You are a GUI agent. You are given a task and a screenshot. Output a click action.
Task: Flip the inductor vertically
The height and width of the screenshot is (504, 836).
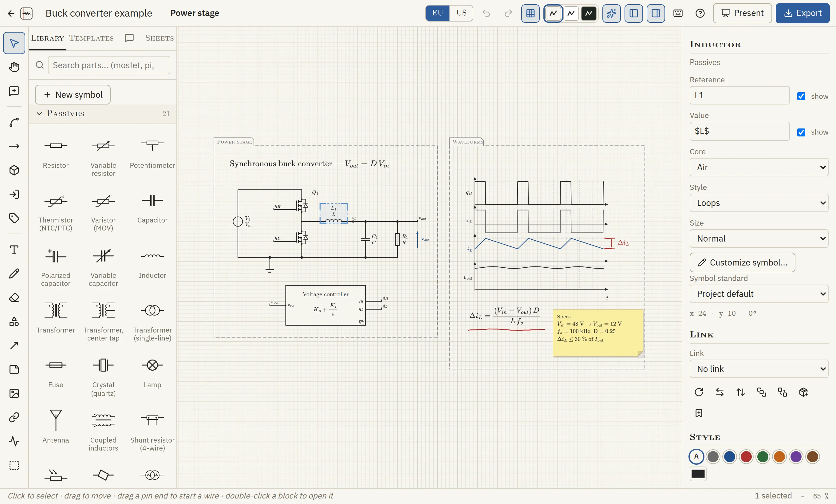point(741,392)
